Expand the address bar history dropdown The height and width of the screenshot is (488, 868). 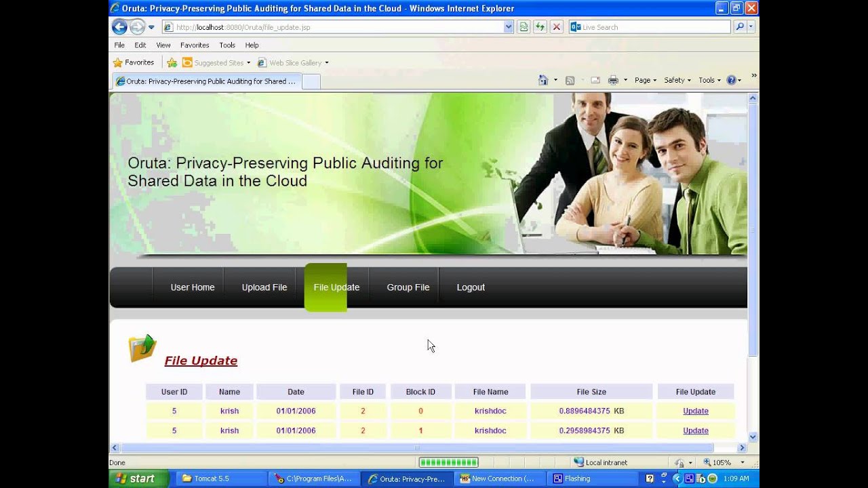point(509,27)
